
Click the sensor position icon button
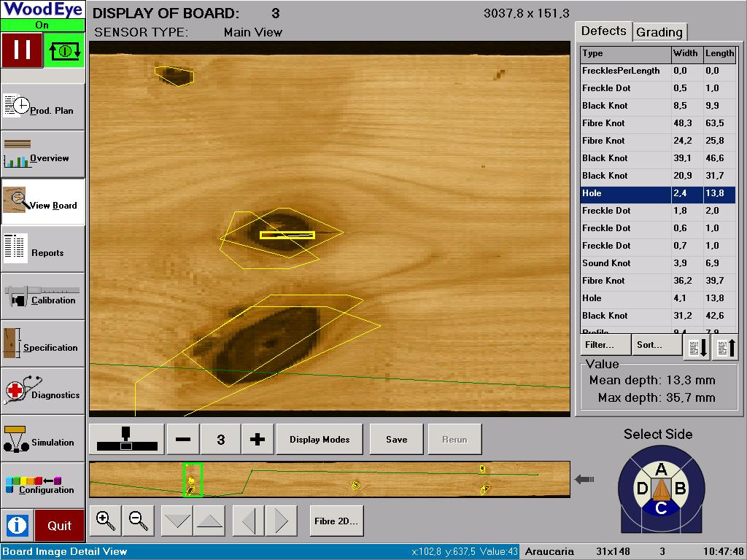pyautogui.click(x=126, y=440)
